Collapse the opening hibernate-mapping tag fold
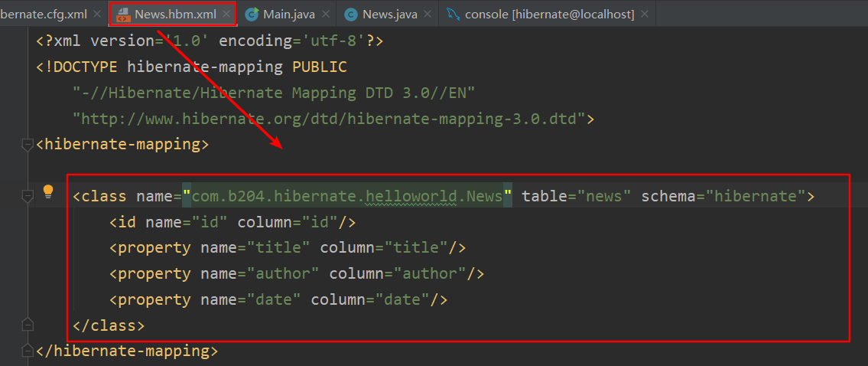The image size is (868, 366). pyautogui.click(x=27, y=145)
